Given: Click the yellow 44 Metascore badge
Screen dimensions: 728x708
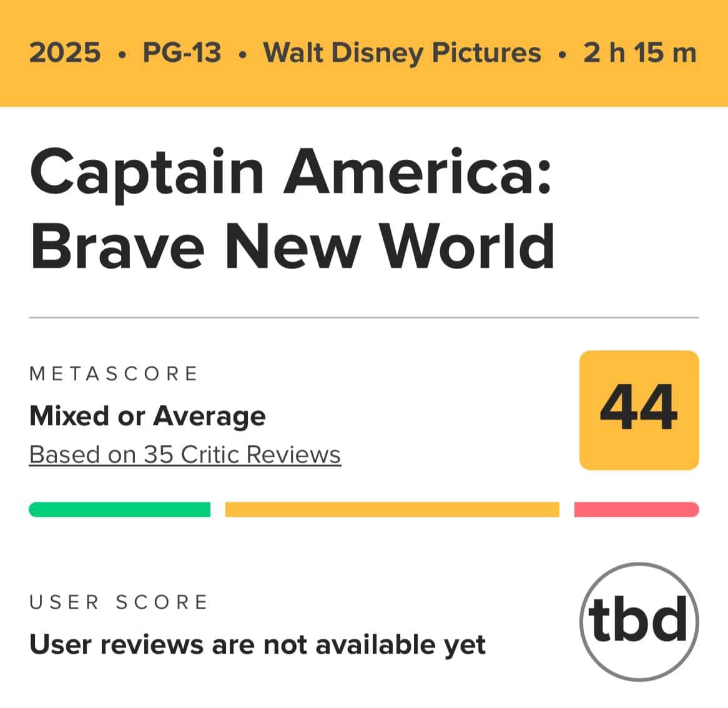Looking at the screenshot, I should 639,410.
